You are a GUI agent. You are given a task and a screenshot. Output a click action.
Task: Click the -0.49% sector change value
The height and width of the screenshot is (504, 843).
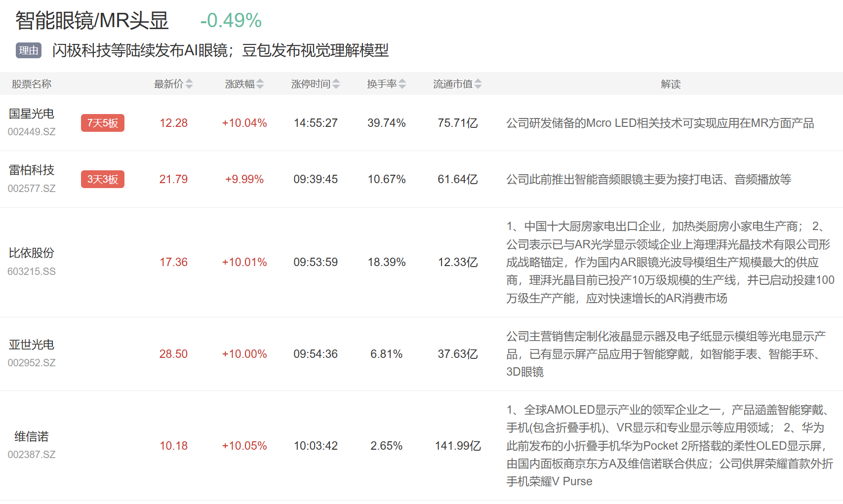coord(231,21)
